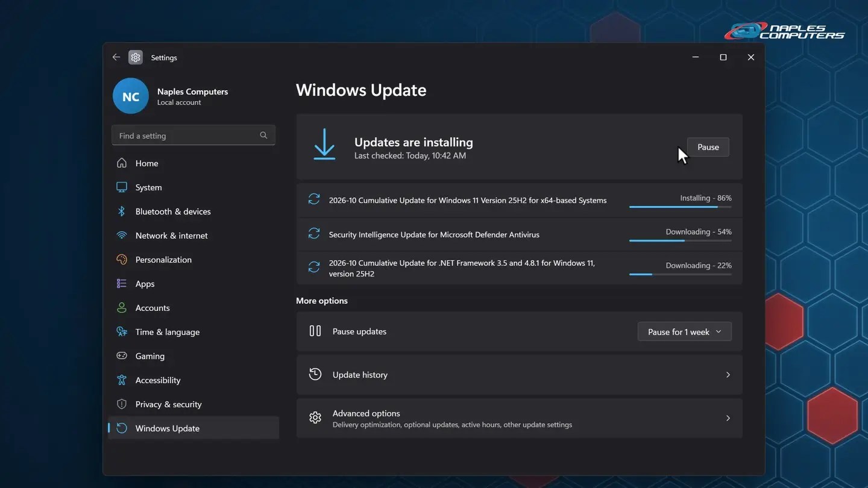Screen dimensions: 868x488
Task: Click the Last checked: Today, 10:42 AM text
Action: [x=410, y=155]
